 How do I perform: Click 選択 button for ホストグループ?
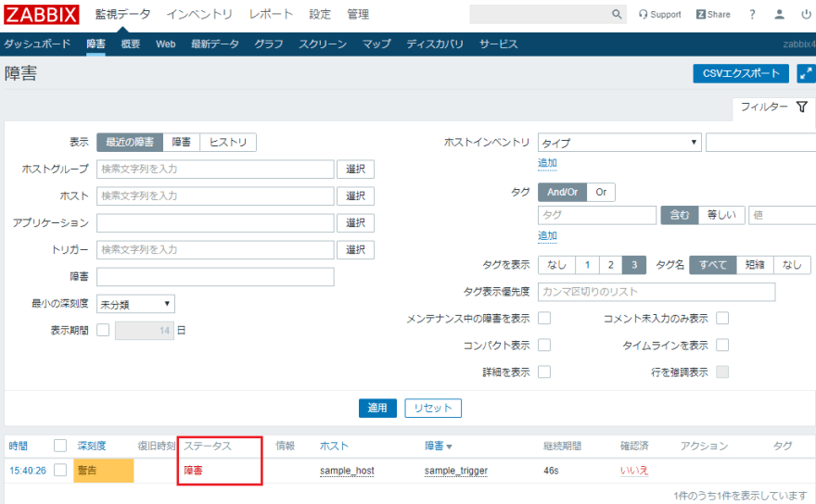(355, 169)
